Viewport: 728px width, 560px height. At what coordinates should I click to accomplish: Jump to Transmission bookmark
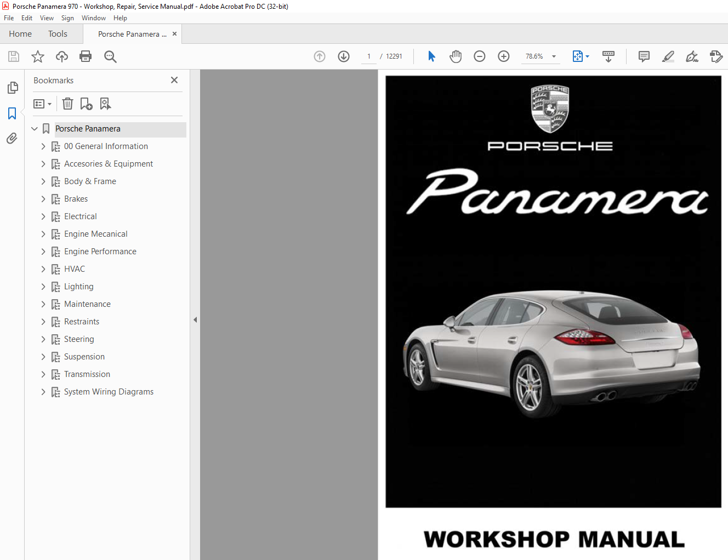[87, 374]
